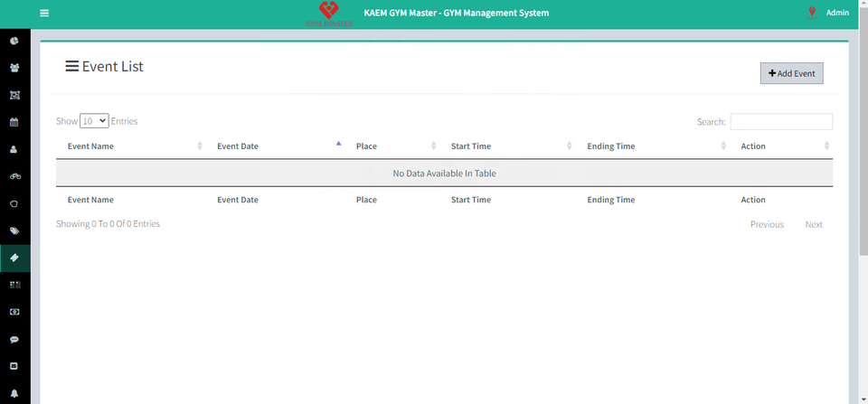
Task: Click the Next pagination link
Action: pos(814,224)
